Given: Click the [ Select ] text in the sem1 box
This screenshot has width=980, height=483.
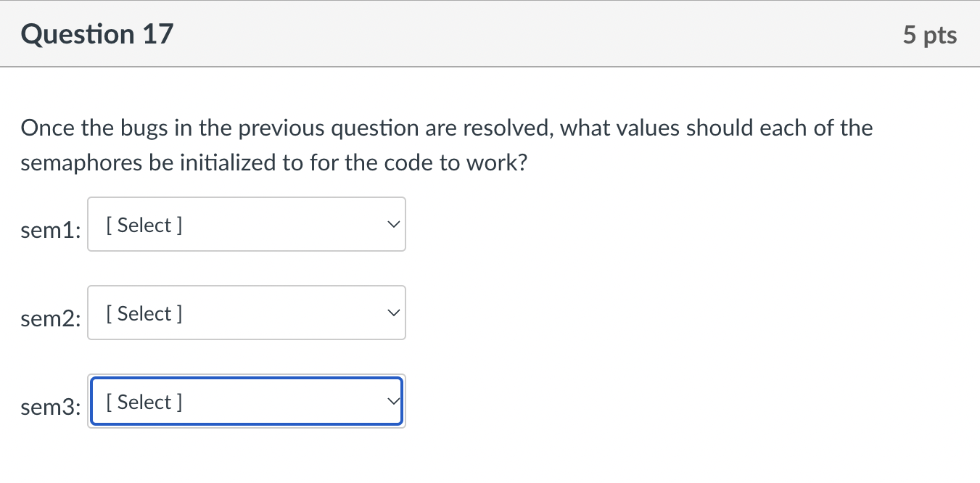Looking at the screenshot, I should coord(143,224).
